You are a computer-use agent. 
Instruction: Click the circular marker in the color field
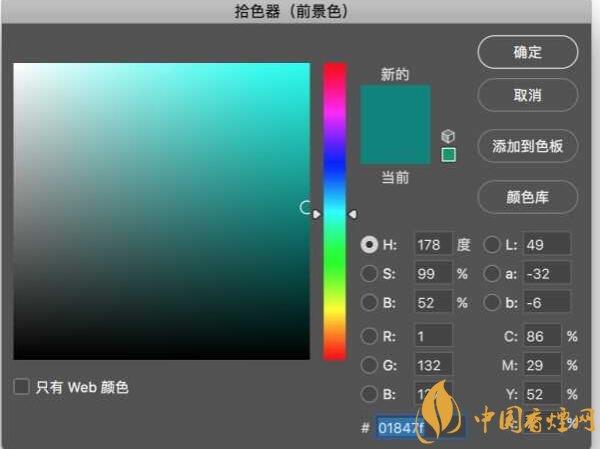(306, 207)
